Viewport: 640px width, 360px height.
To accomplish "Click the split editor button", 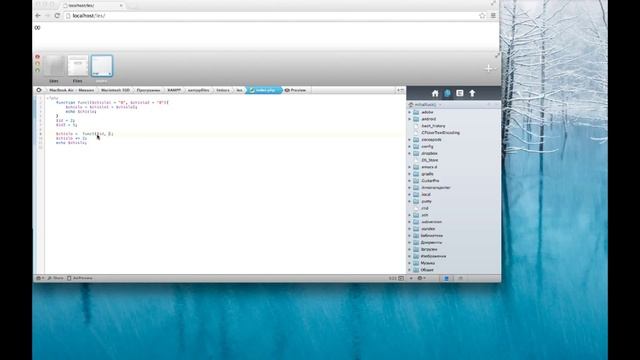I will pos(400,90).
